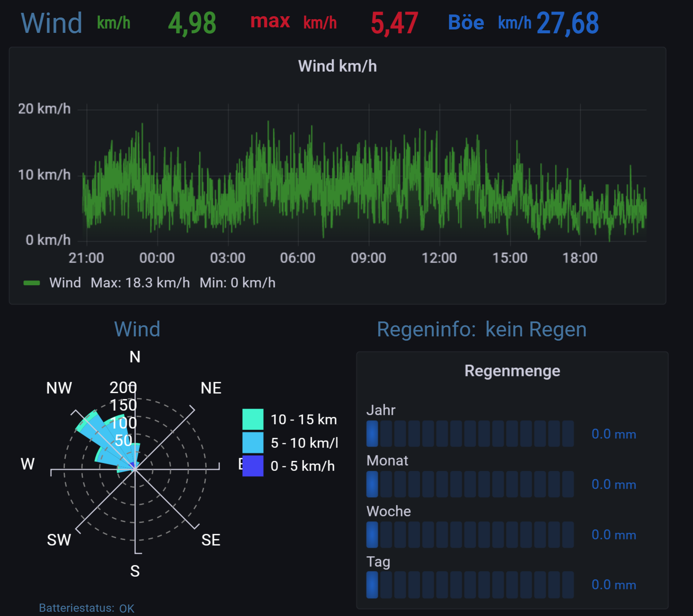Click the 5 - 10 km light blue legend swatch
The width and height of the screenshot is (693, 616).
253,443
